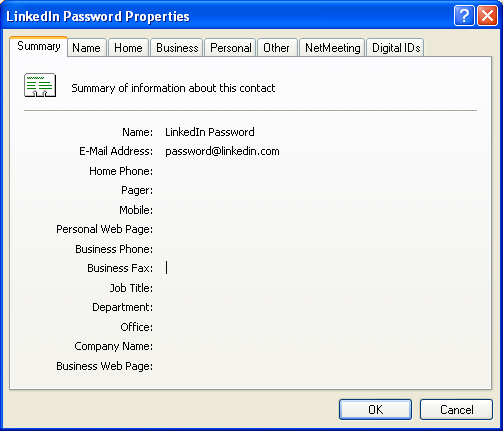The image size is (503, 431).
Task: Click the help question mark button
Action: [464, 16]
